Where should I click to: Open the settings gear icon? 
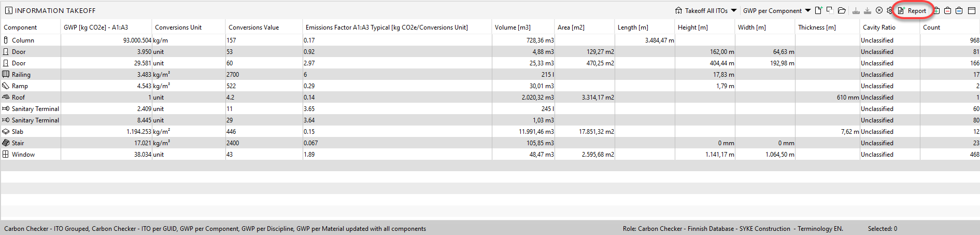(x=889, y=10)
